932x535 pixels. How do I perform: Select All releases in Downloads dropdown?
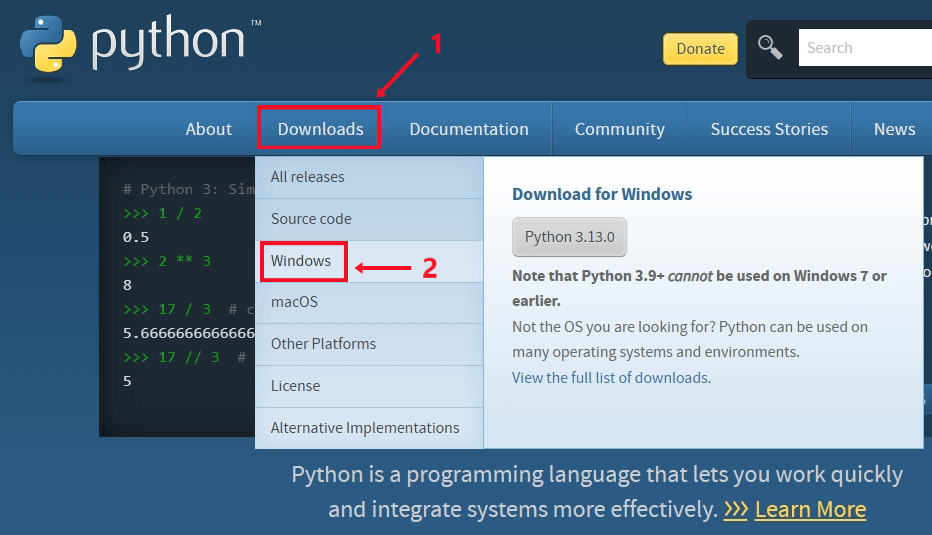369,177
